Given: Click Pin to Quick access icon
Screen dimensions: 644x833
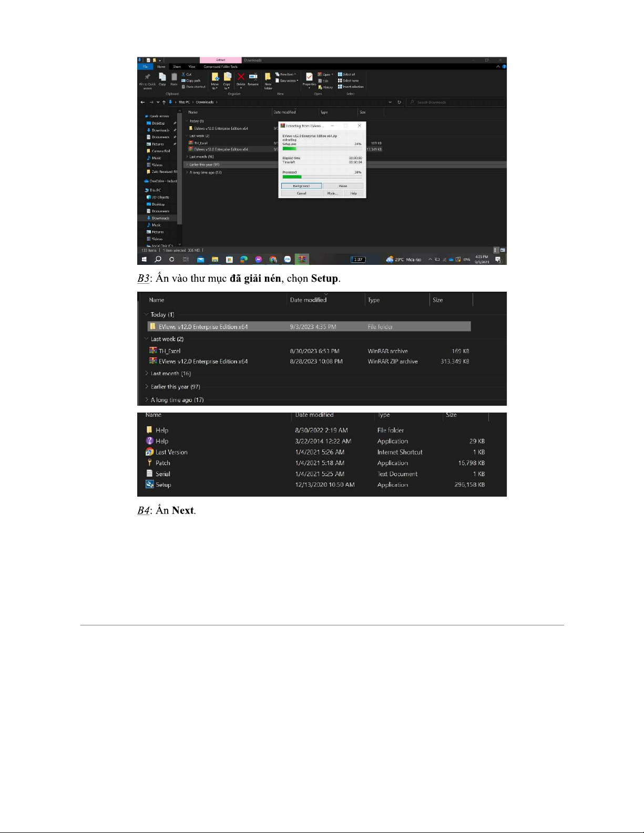Looking at the screenshot, I should point(147,79).
